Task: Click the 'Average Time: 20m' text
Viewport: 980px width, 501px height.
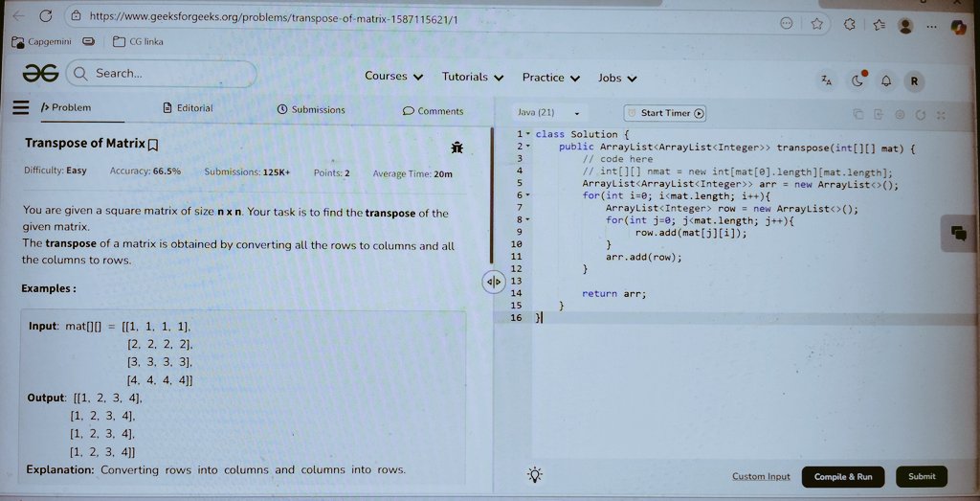Action: (412, 174)
